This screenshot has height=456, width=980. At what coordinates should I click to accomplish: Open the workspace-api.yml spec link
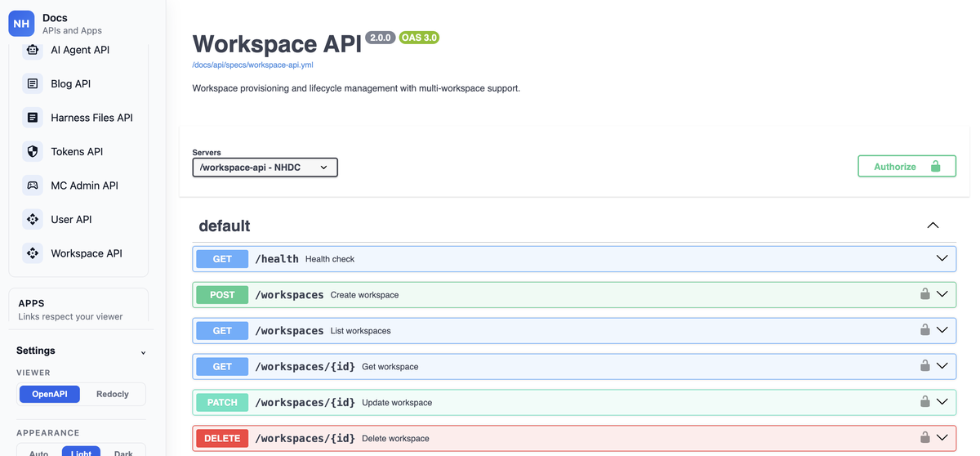(252, 65)
